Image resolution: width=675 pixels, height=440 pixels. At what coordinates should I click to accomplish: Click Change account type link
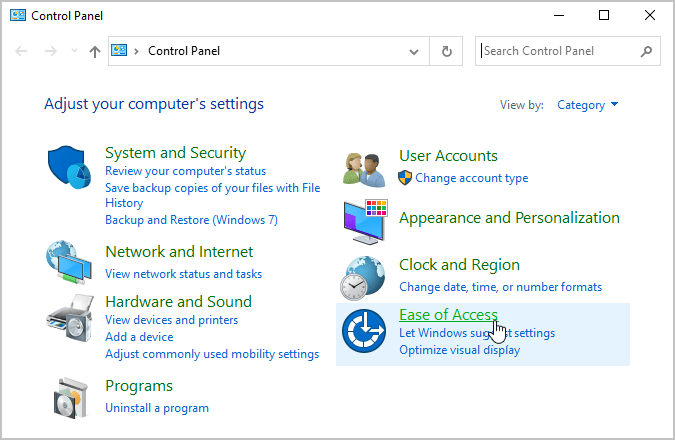(471, 178)
